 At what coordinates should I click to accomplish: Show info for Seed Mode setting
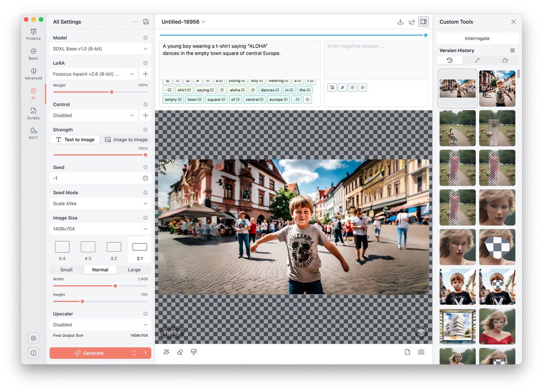(145, 192)
